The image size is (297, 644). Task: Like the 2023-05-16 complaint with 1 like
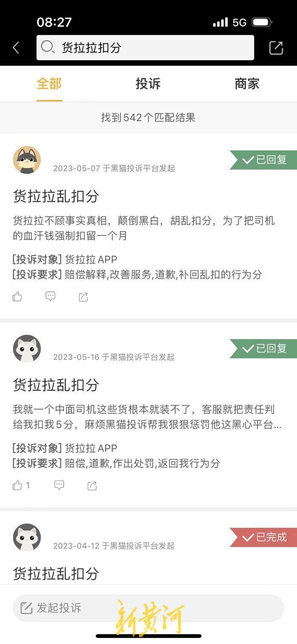coord(21,485)
